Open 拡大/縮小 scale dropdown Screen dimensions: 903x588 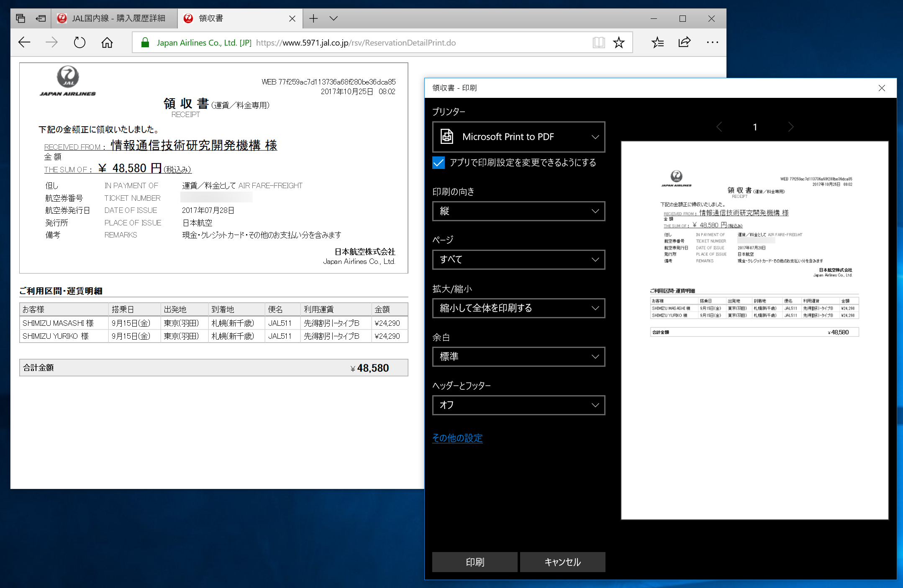pos(518,308)
